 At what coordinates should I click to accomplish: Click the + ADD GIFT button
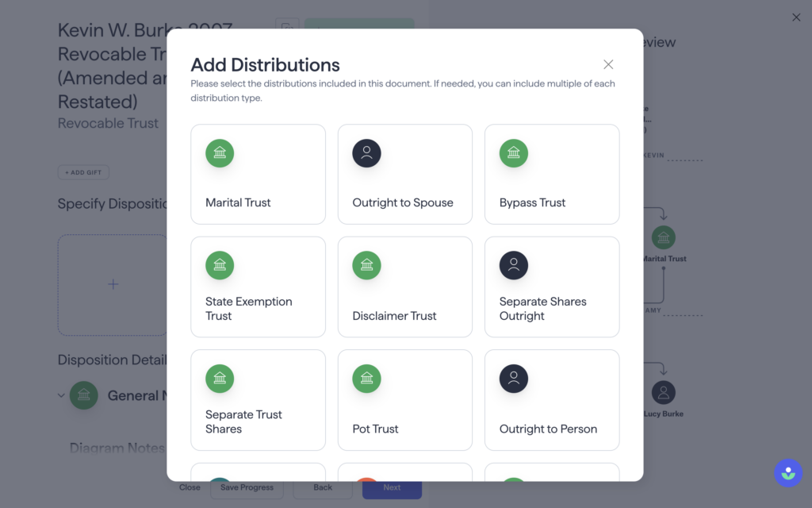pos(83,172)
